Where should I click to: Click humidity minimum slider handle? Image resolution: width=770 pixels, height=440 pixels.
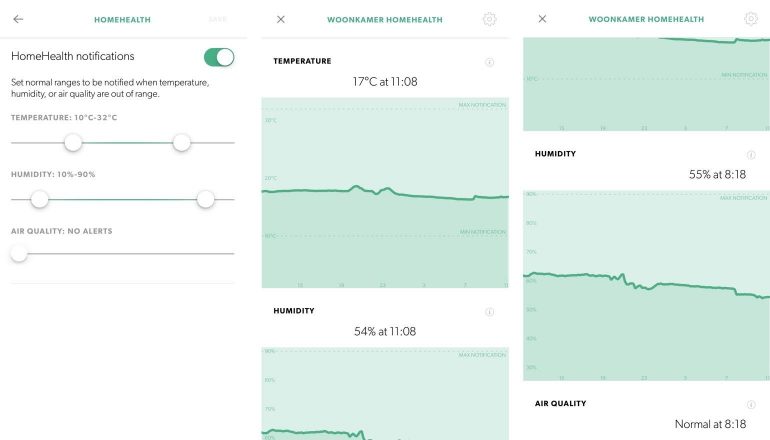tap(40, 199)
